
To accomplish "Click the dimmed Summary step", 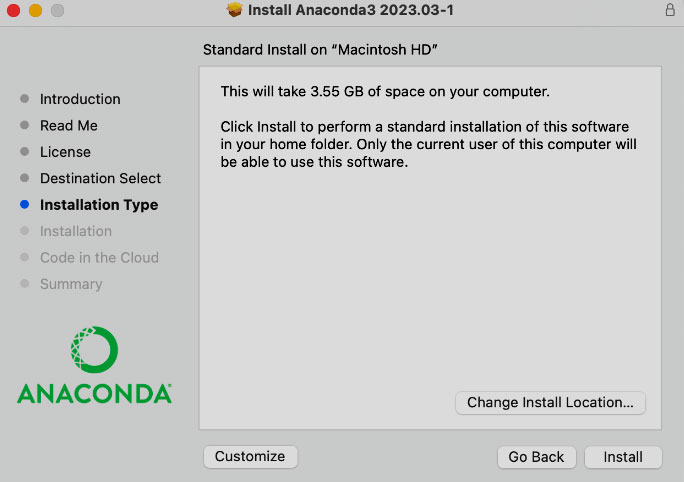I will point(71,284).
